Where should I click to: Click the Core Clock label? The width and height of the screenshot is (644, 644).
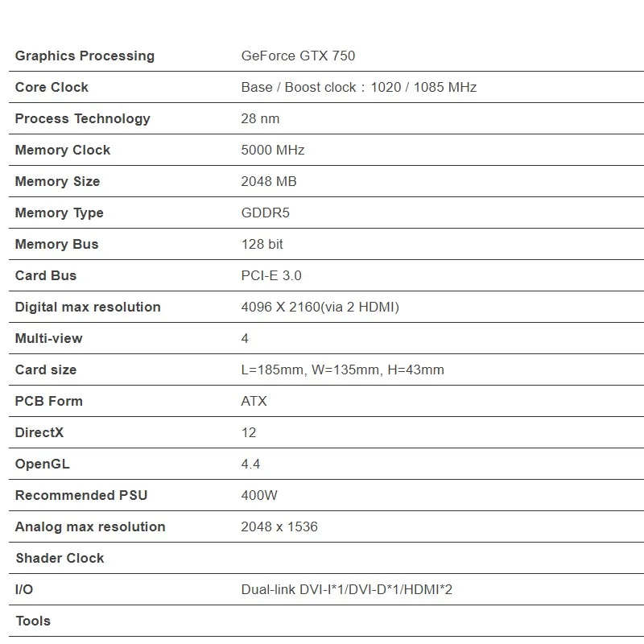point(52,87)
